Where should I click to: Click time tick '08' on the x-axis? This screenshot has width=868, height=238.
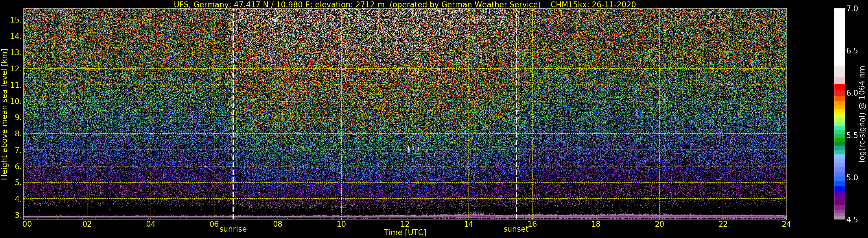click(278, 224)
